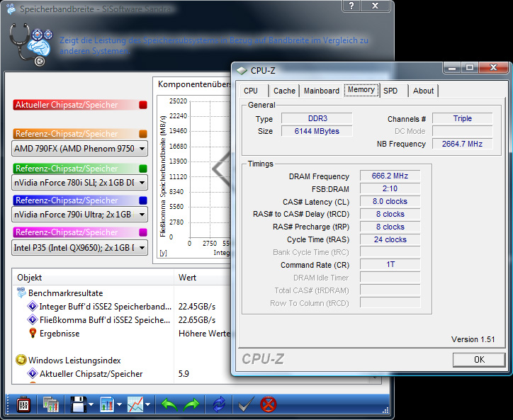513x420 pixels.
Task: Open the About tab in CPU-Z
Action: (423, 91)
